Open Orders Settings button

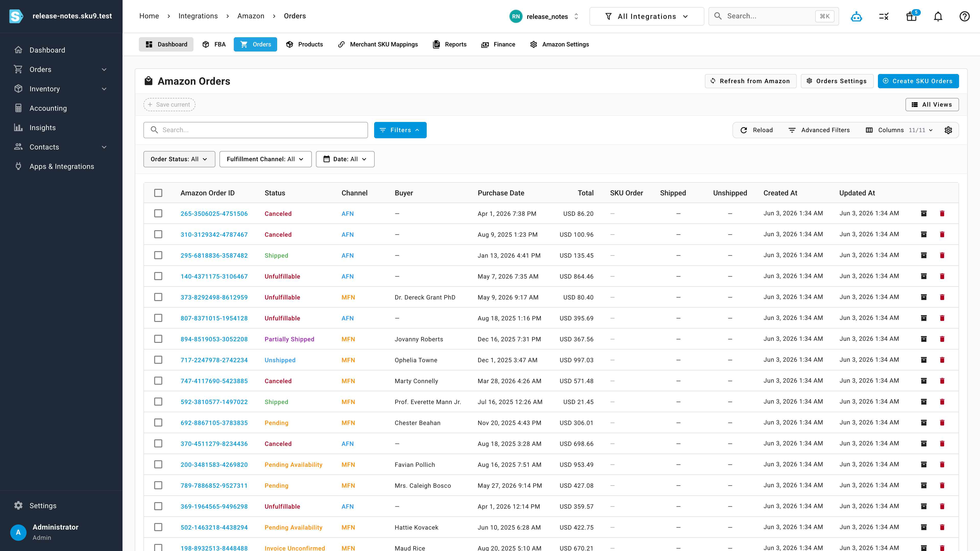click(837, 81)
